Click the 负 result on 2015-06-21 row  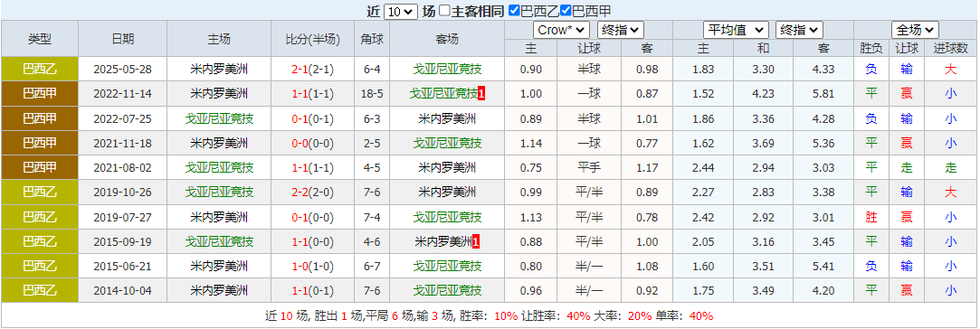pos(871,267)
